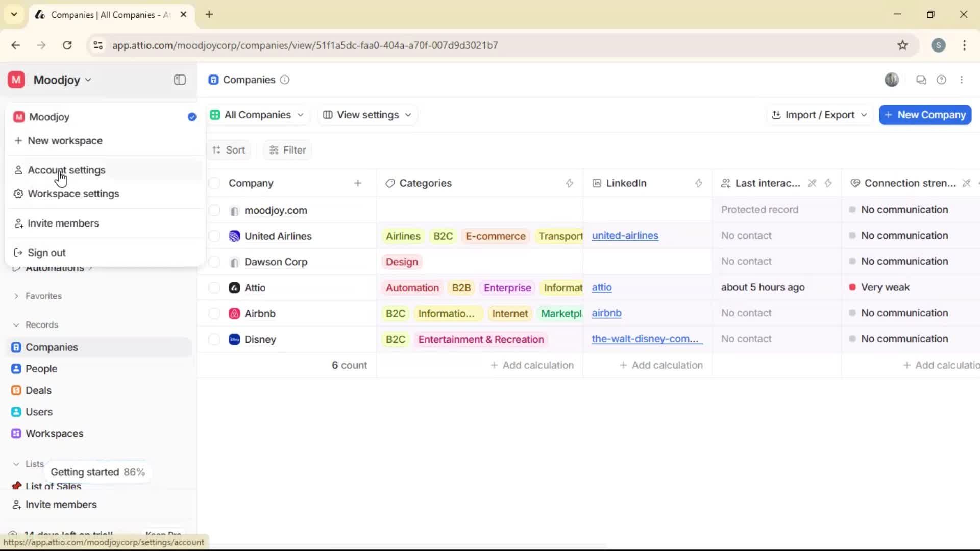The image size is (980, 551).
Task: Click the Workspaces icon in sidebar
Action: pos(16,433)
